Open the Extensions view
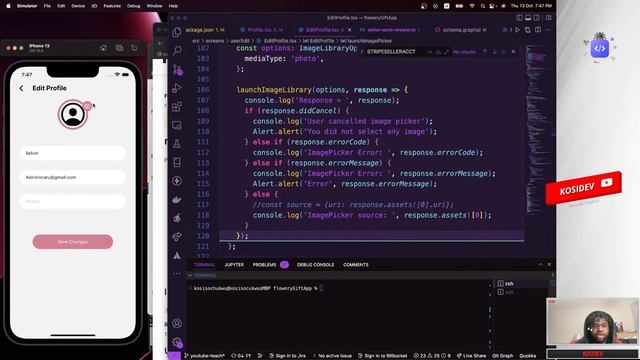 (x=177, y=107)
